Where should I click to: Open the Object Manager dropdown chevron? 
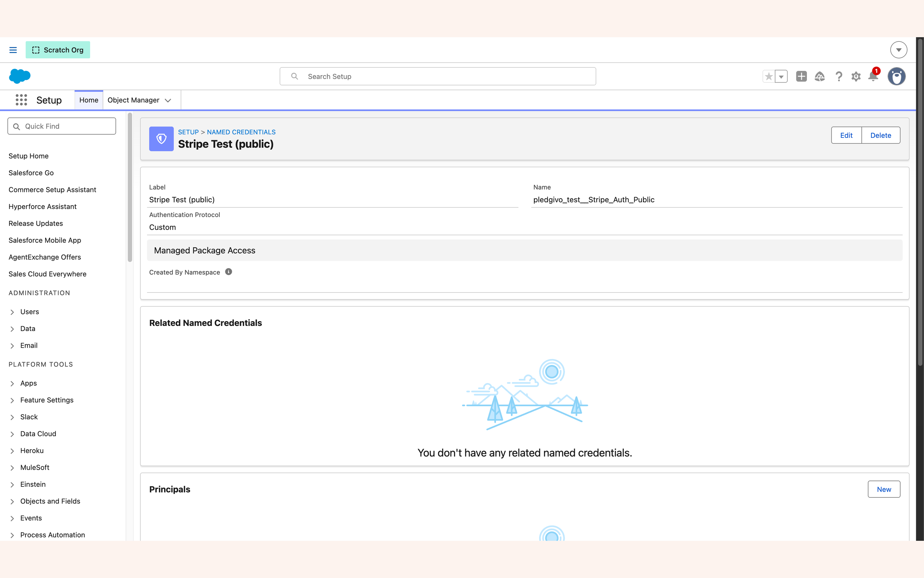pyautogui.click(x=168, y=101)
